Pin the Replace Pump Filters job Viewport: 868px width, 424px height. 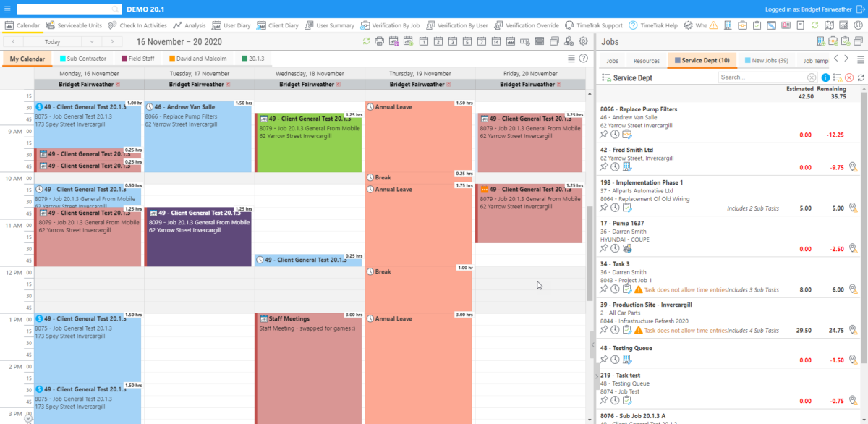click(604, 134)
